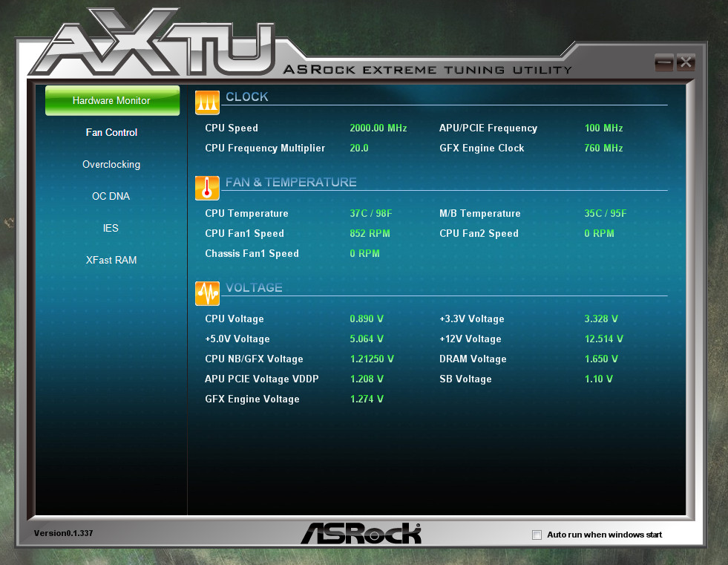The width and height of the screenshot is (728, 565).
Task: Click the APU PCIE Voltage VDDP label
Action: coord(262,379)
